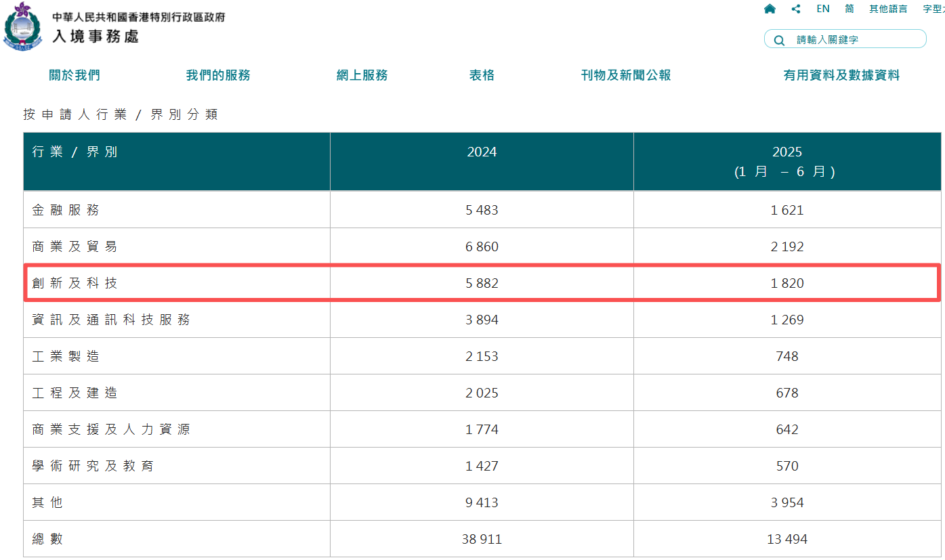945x560 pixels.
Task: Click the search magnifier icon
Action: [x=779, y=39]
